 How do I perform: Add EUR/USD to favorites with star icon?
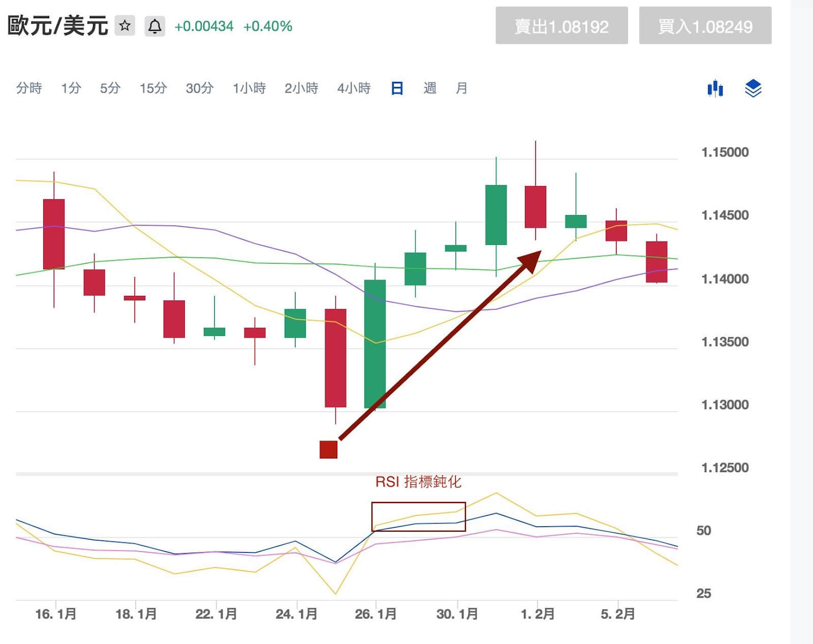(125, 25)
